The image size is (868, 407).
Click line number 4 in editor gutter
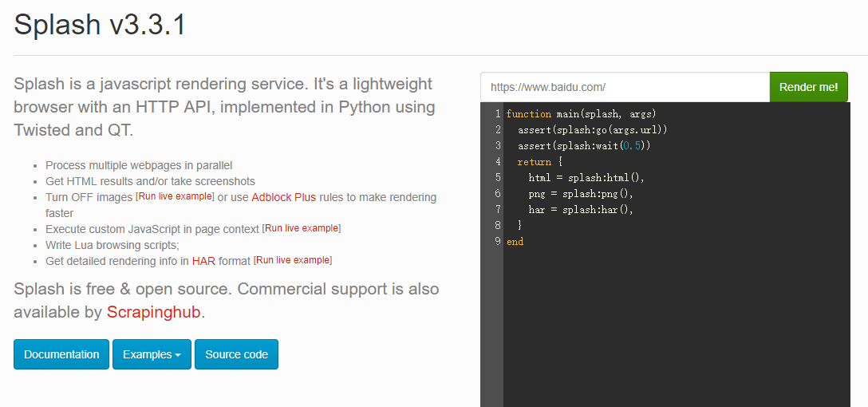(497, 162)
